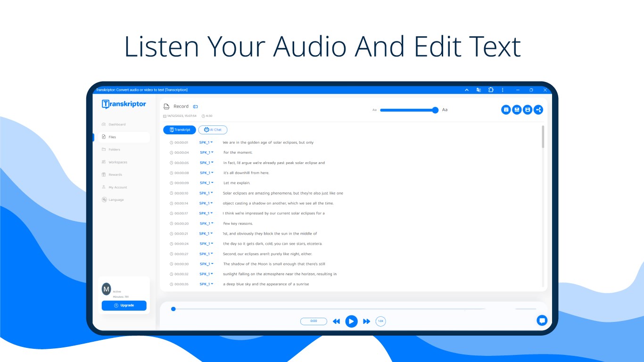The height and width of the screenshot is (362, 644).
Task: Switch to the AI Chat tab
Action: [213, 130]
